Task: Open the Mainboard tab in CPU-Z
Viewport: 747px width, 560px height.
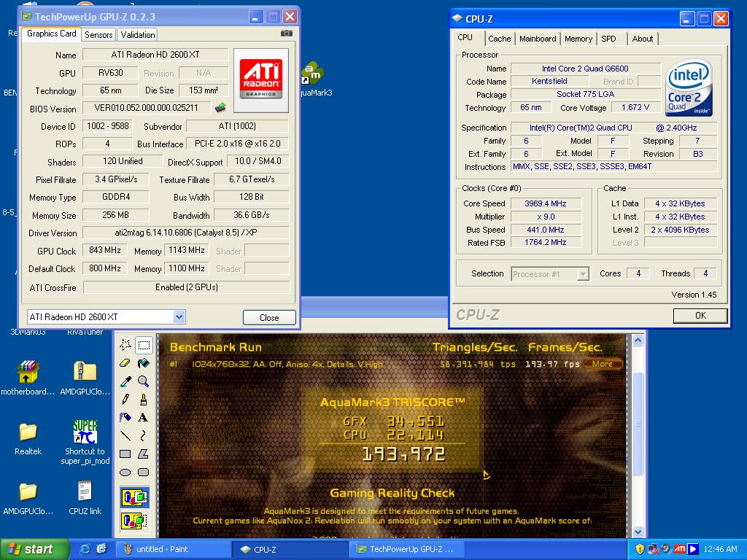Action: pos(538,39)
